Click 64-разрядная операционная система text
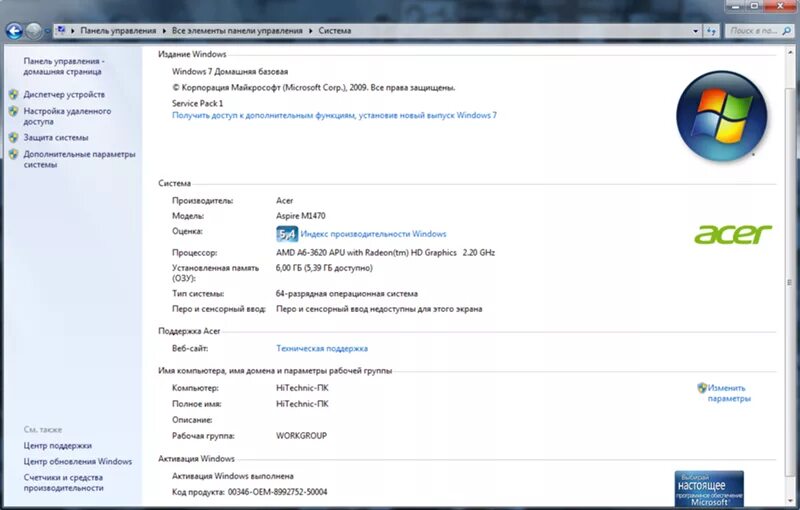Viewport: 800px width, 510px height. pos(347,294)
